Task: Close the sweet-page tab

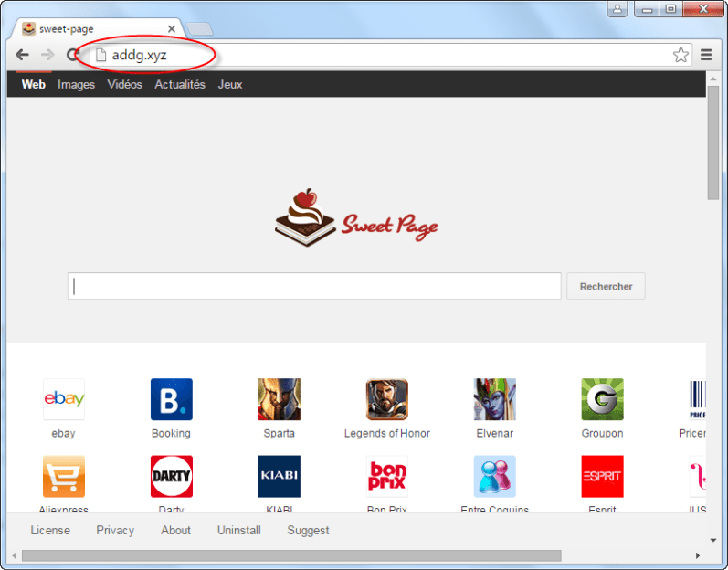Action: 172,29
